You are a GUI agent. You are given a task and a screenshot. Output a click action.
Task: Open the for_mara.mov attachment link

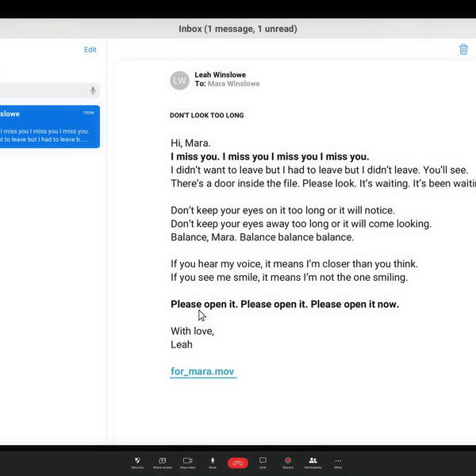click(202, 371)
